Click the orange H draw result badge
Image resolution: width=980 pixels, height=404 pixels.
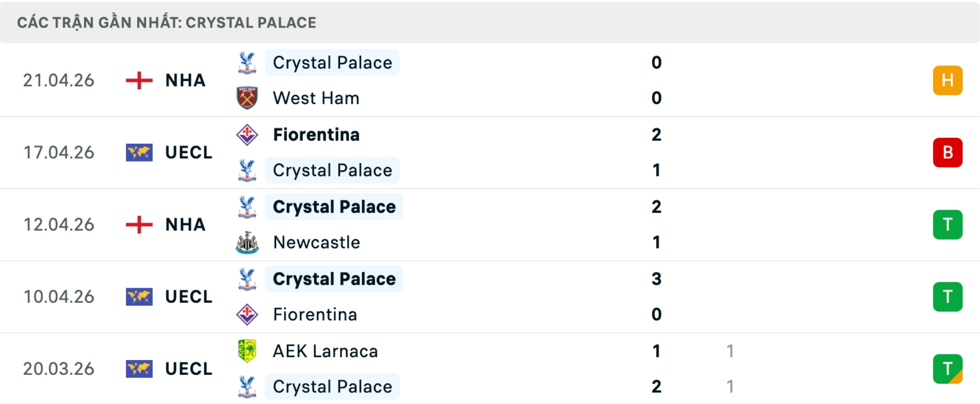point(947,81)
